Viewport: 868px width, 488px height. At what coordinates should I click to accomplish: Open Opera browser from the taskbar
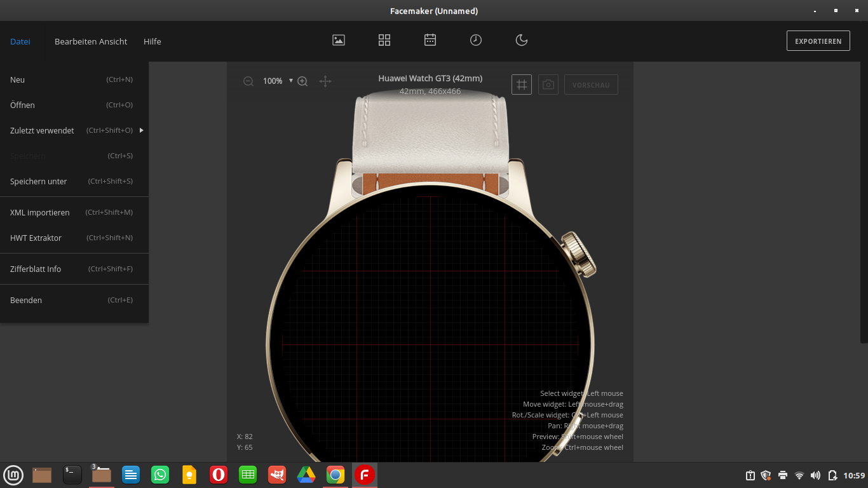(x=219, y=475)
